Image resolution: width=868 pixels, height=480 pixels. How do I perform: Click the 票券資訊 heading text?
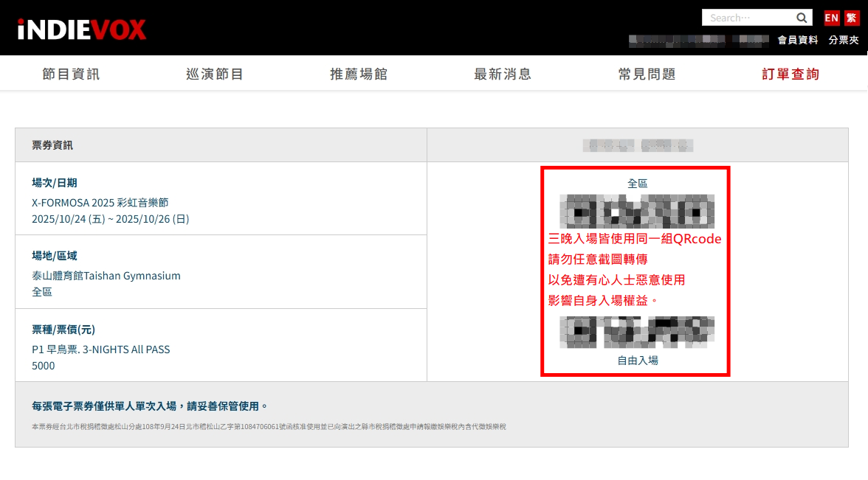pos(52,145)
